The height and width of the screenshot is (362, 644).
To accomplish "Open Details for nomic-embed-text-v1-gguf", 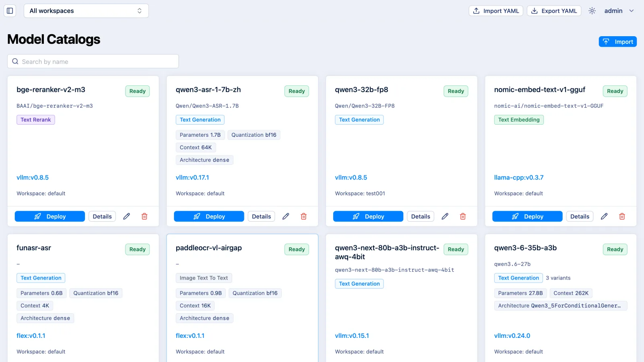I will click(x=580, y=216).
